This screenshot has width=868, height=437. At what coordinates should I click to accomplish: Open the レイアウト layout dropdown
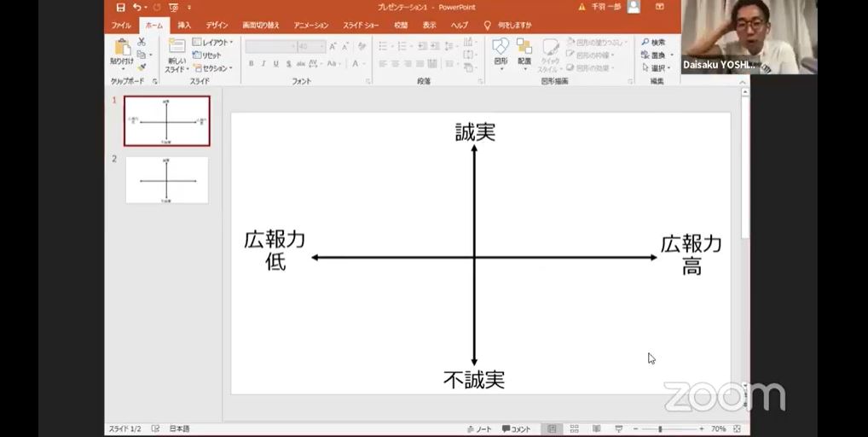[212, 42]
